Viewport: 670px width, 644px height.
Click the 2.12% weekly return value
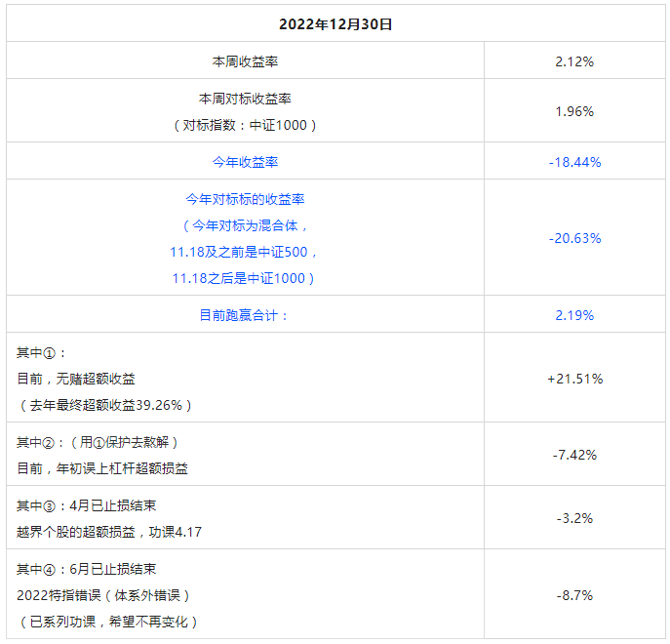click(x=574, y=61)
